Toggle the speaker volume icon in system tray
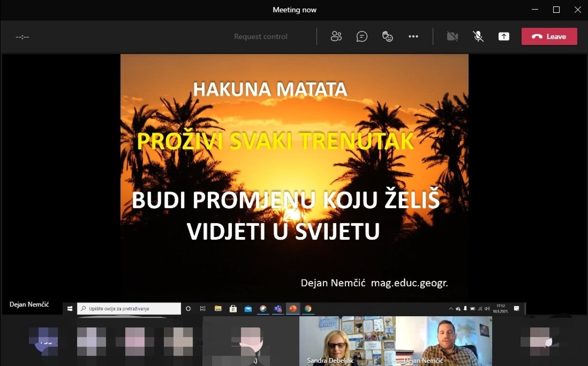The height and width of the screenshot is (366, 588). (487, 309)
